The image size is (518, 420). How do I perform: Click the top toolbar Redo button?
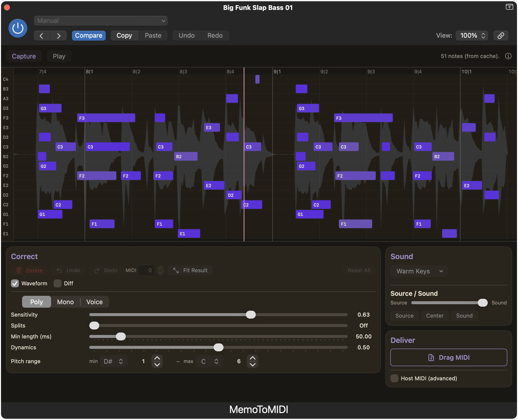(215, 36)
